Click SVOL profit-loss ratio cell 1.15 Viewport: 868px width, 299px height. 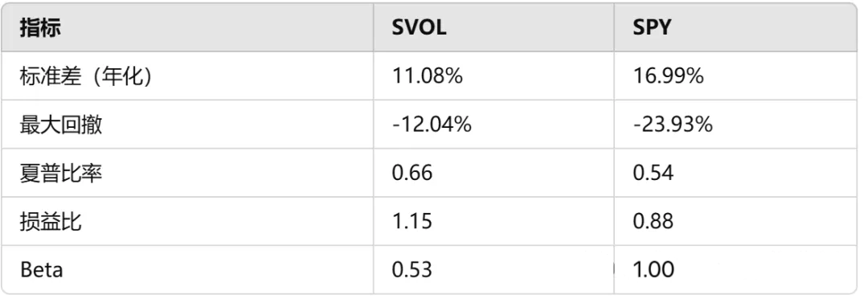coord(411,222)
